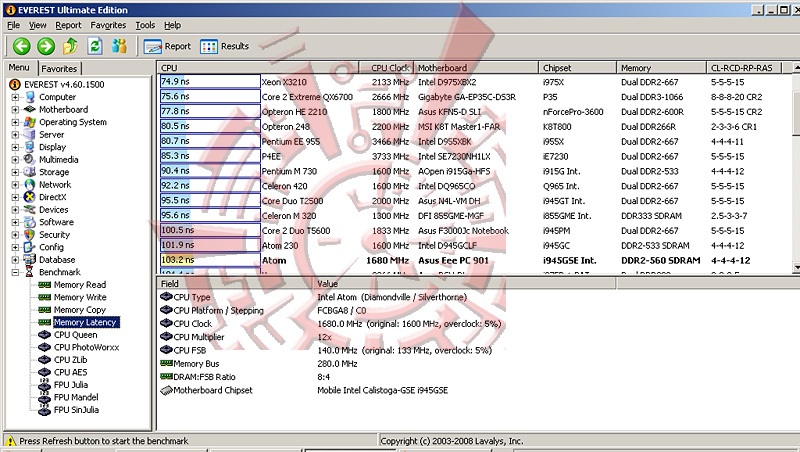
Task: Expand the Server tree node
Action: click(x=15, y=135)
